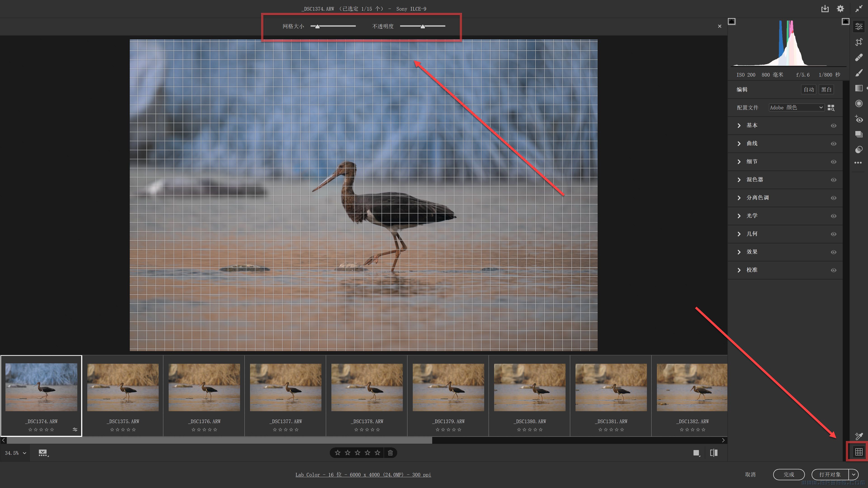Toggle the grid overlay icon
The width and height of the screenshot is (868, 488).
pos(859,452)
